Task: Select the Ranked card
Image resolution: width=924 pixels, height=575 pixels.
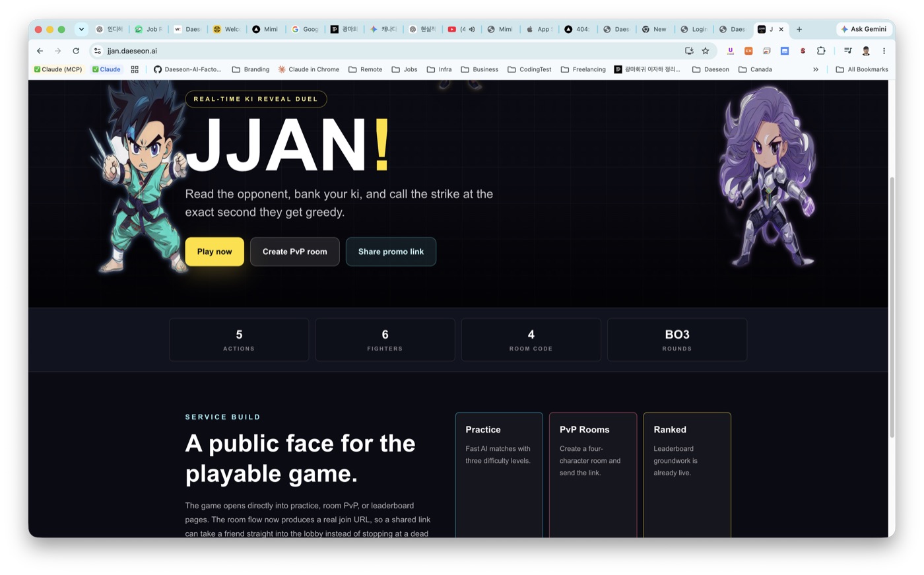Action: coord(687,475)
